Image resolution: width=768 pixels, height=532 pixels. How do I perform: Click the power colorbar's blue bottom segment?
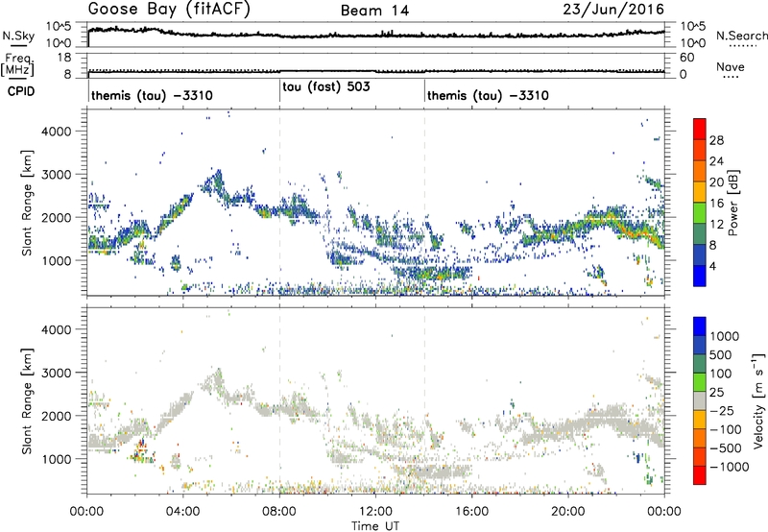tap(700, 276)
